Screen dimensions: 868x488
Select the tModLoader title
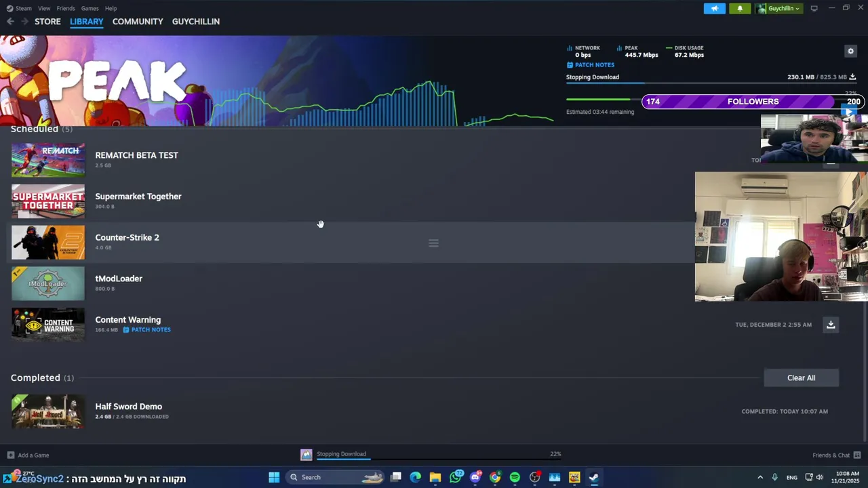pos(119,279)
